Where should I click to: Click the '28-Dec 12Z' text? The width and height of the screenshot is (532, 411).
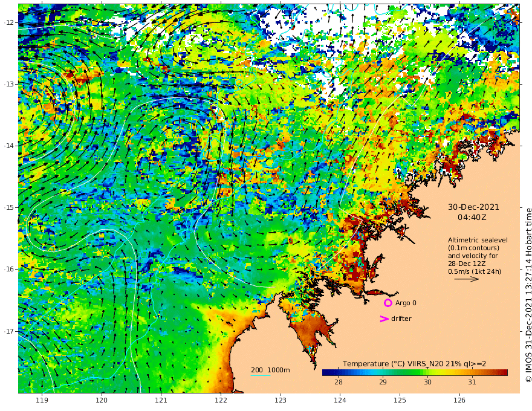pyautogui.click(x=467, y=264)
